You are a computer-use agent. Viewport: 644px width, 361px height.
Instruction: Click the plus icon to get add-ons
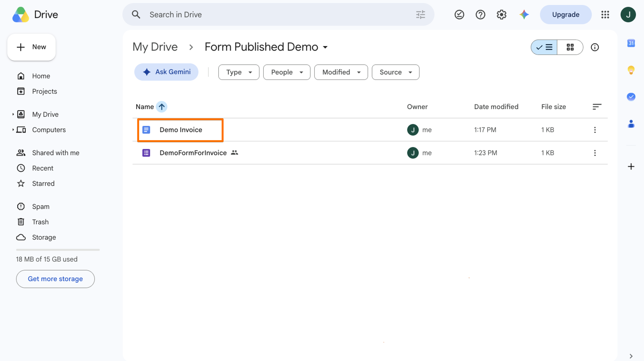[631, 166]
